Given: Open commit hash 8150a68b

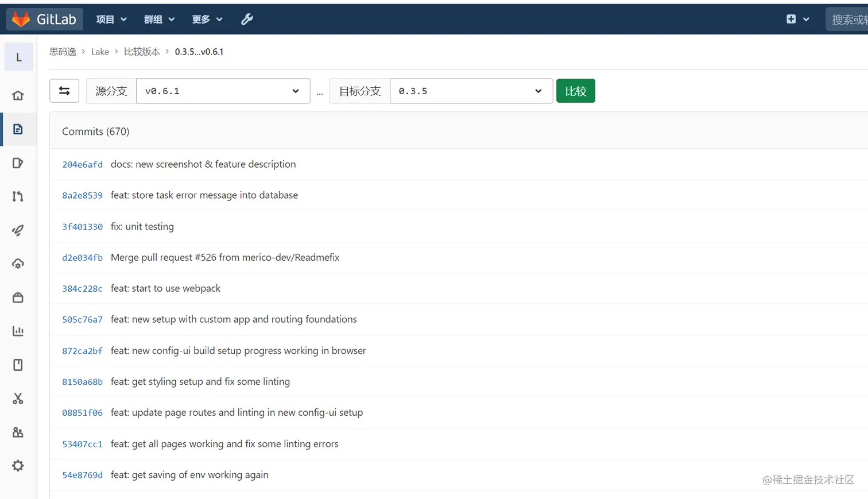Looking at the screenshot, I should (83, 382).
